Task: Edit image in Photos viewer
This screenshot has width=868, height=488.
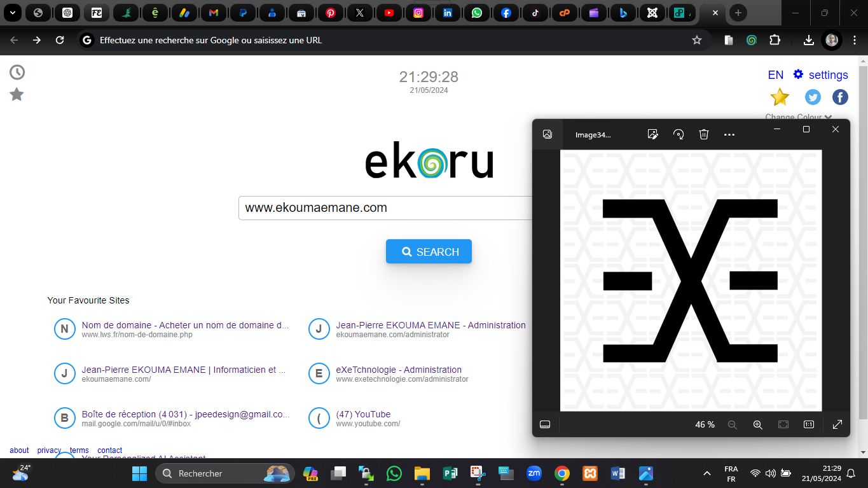Action: point(652,134)
